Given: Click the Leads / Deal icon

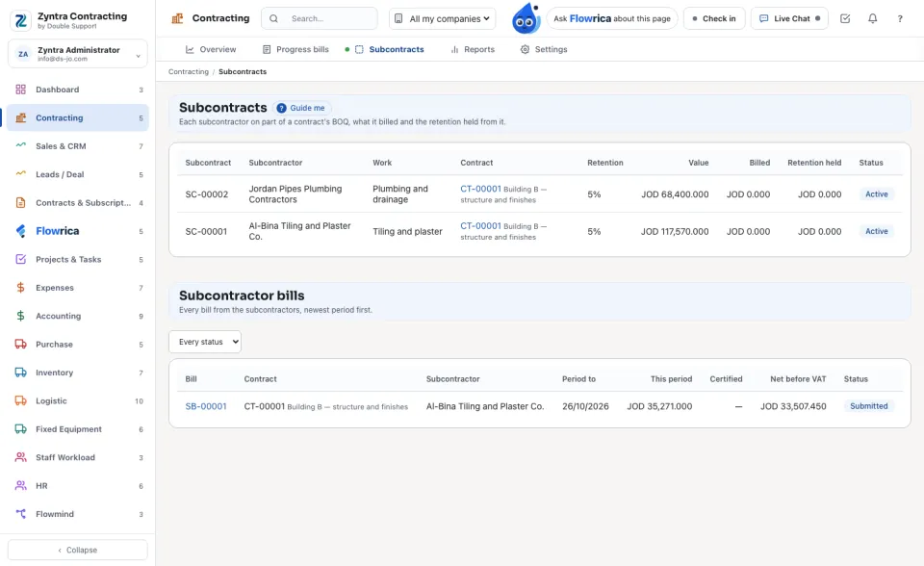Looking at the screenshot, I should click(20, 174).
